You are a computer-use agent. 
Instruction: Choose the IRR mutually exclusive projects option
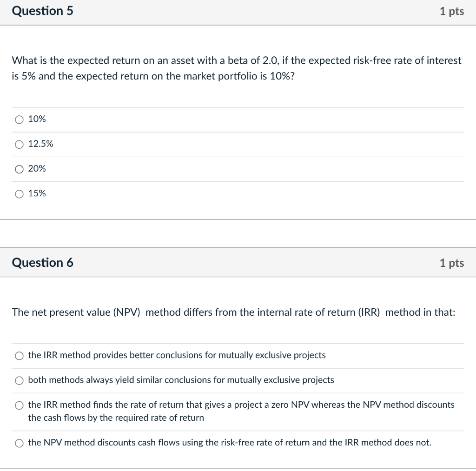click(19, 356)
